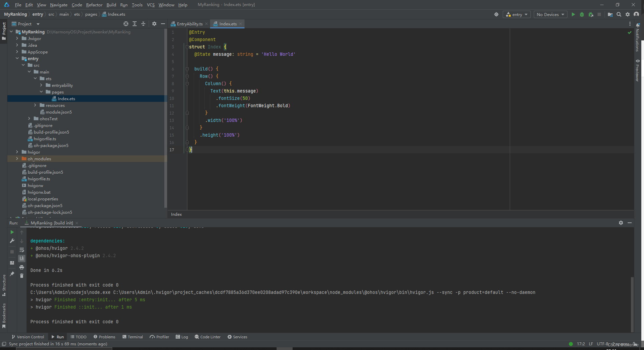Switch to EntryAbility.ts editor tab

[x=189, y=24]
